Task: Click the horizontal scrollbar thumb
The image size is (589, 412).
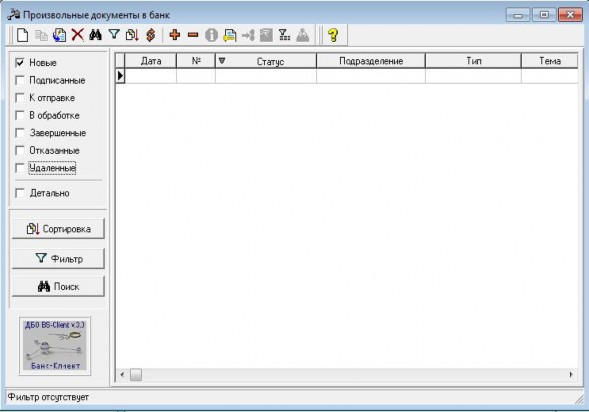Action: [x=136, y=374]
